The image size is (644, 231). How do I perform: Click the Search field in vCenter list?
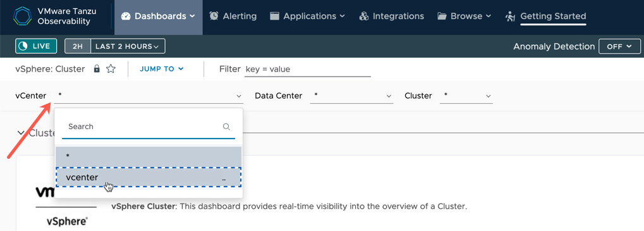[149, 127]
